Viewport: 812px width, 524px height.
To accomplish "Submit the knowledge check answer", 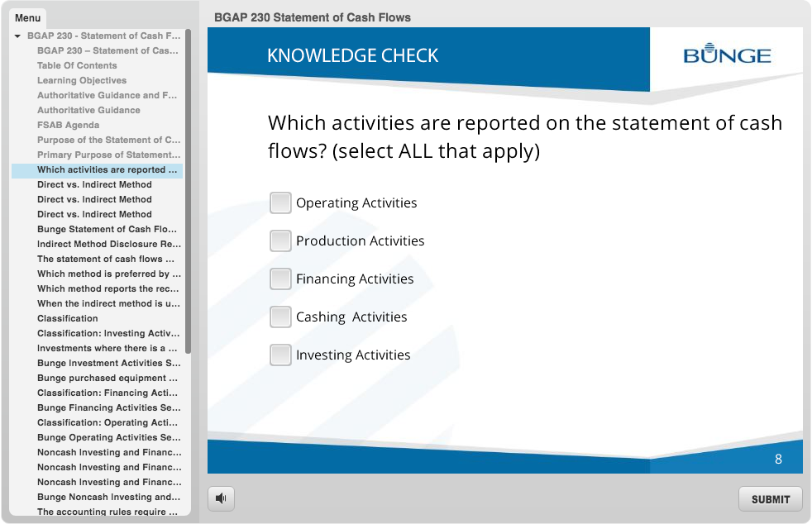I will coord(770,499).
